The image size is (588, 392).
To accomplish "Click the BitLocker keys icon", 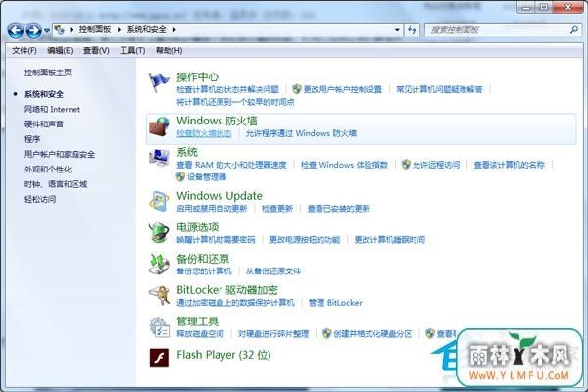I will coord(159,296).
